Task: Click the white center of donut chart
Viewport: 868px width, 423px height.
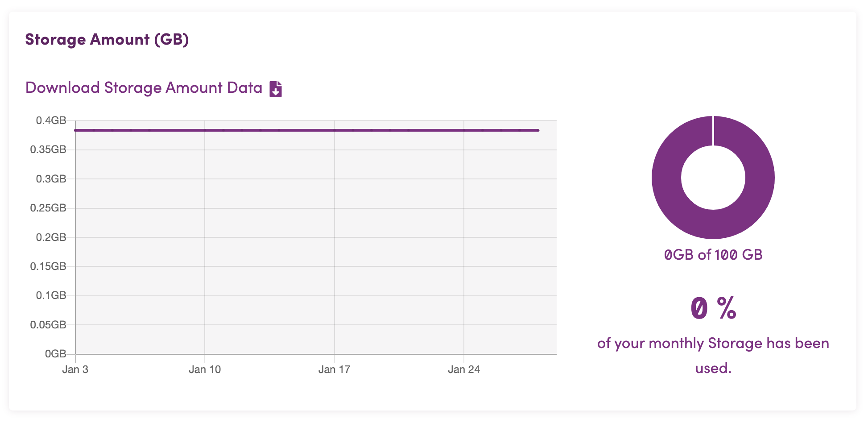Action: (x=713, y=178)
